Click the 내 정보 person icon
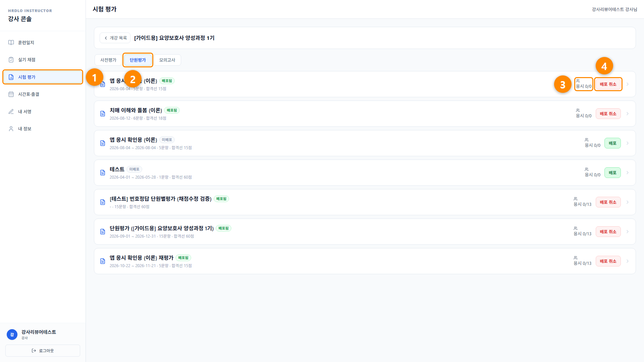644x362 pixels. [x=11, y=129]
